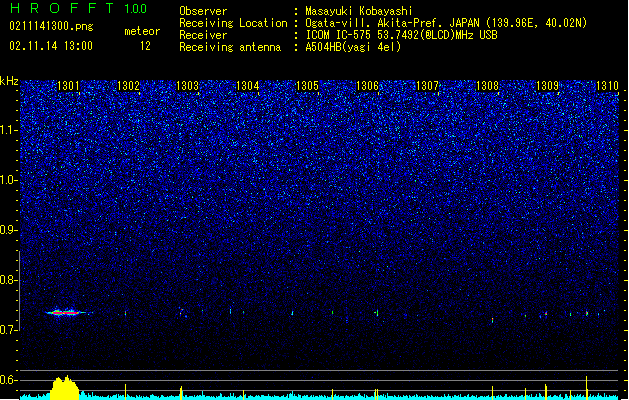Click the meteor count value 12
The image size is (629, 400).
[145, 46]
